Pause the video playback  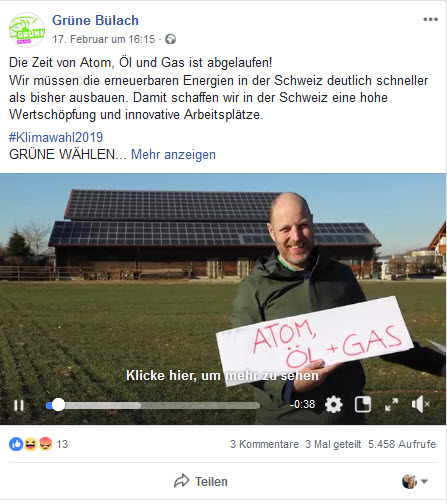click(x=19, y=405)
